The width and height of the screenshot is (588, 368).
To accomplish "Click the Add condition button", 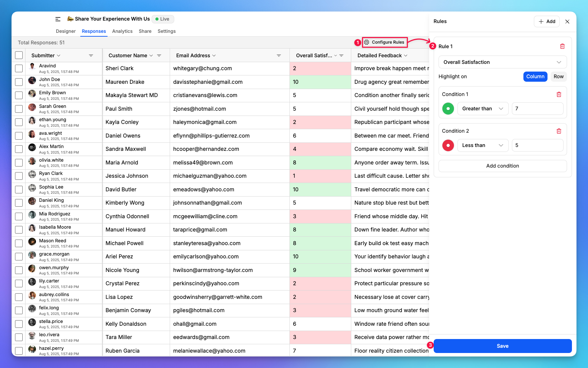I will click(x=502, y=166).
